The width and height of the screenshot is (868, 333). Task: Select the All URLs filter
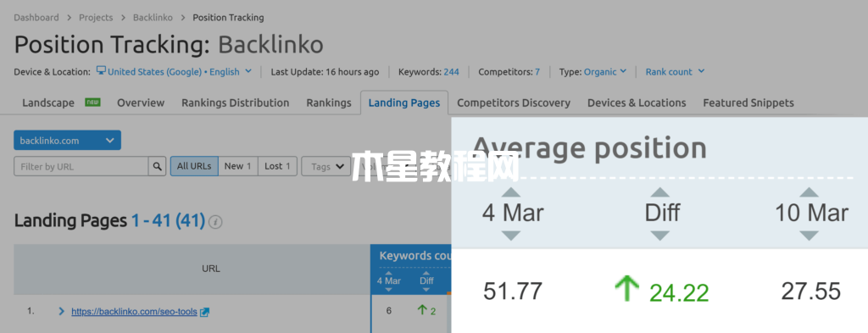click(194, 166)
